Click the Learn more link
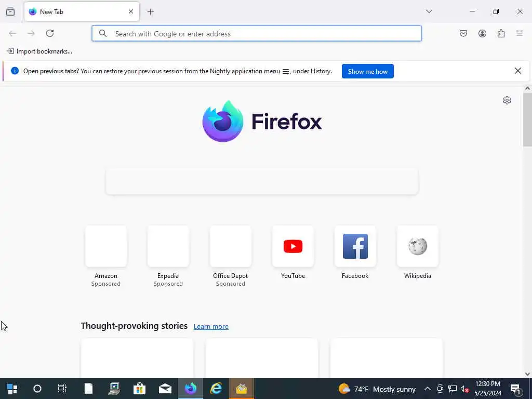Viewport: 532px width, 399px height. click(211, 326)
